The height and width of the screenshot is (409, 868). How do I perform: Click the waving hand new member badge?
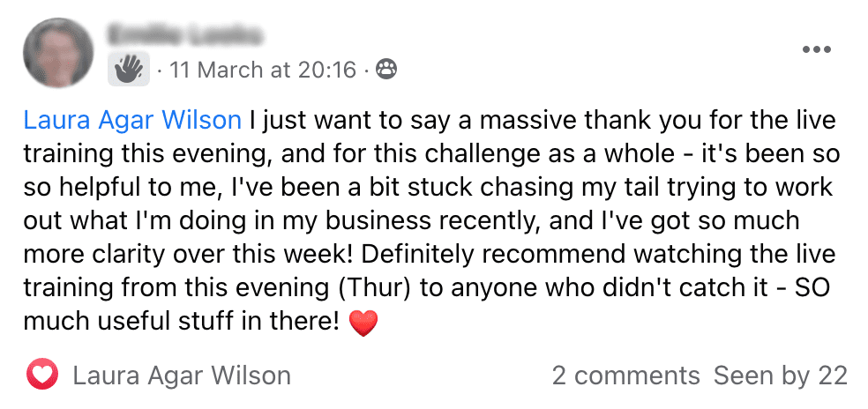(x=129, y=69)
